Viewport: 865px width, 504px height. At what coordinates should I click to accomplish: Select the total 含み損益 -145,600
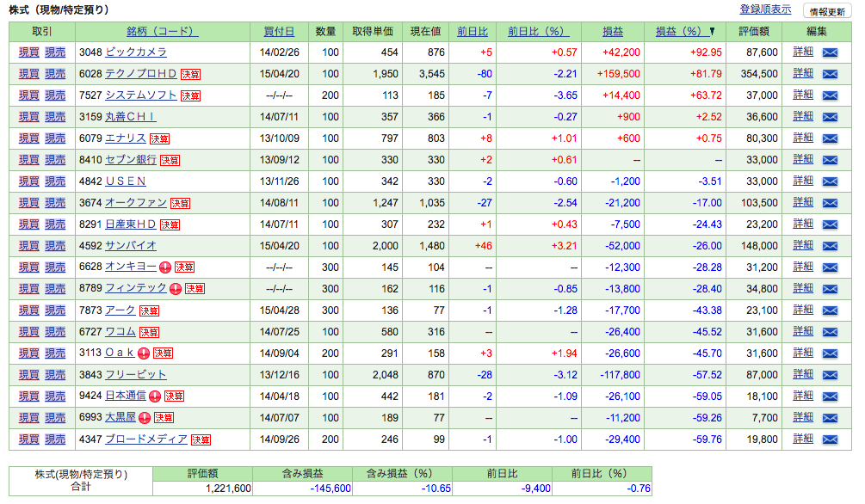tap(331, 489)
